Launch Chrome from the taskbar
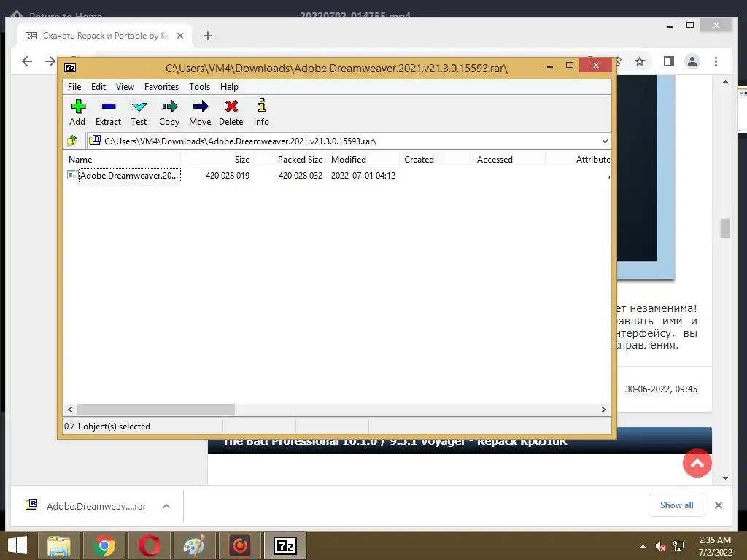 (104, 545)
